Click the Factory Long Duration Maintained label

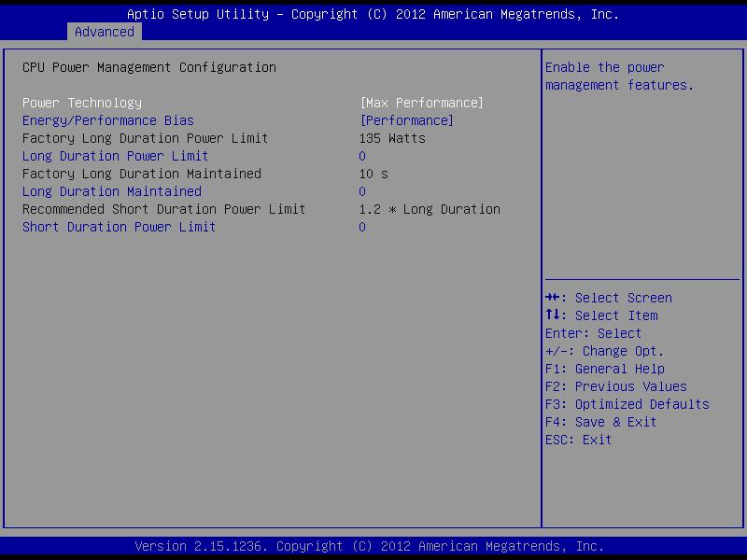[142, 174]
